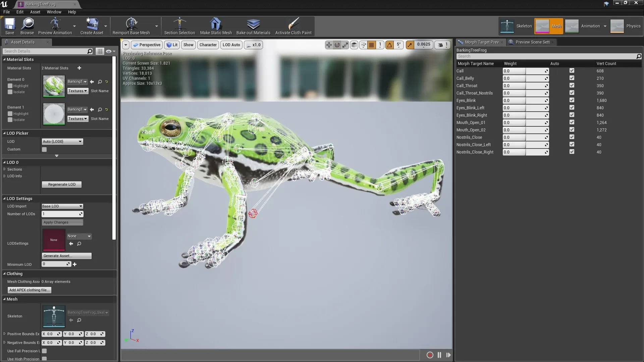Select the translate gizmo tool
The image size is (644, 362).
coord(329,45)
